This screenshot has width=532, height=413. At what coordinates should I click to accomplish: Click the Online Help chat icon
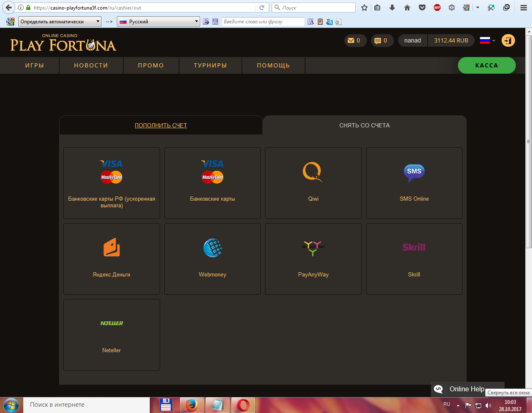click(x=438, y=389)
